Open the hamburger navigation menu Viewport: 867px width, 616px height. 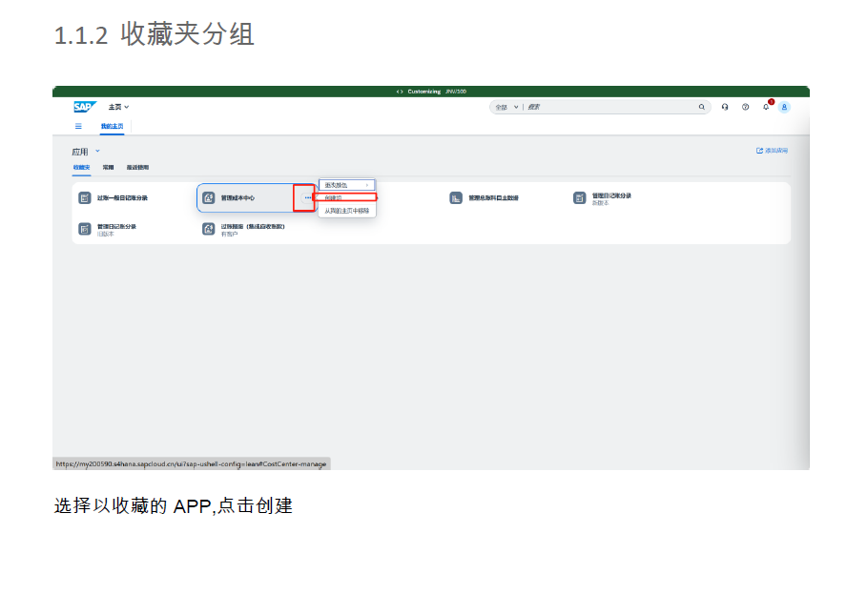pos(78,126)
